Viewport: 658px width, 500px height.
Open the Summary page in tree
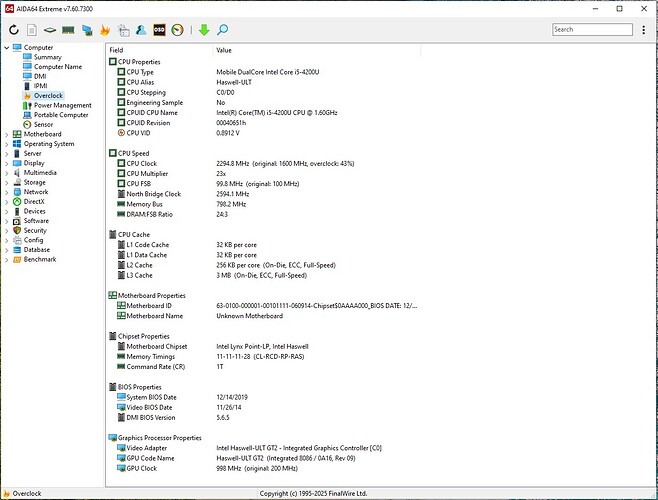pyautogui.click(x=47, y=57)
